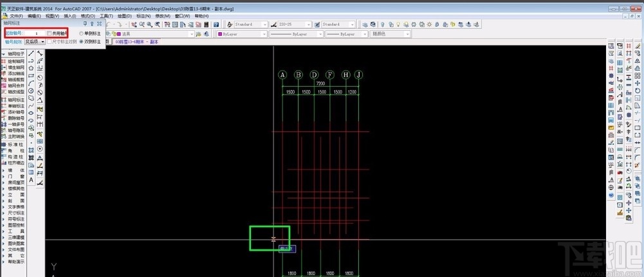Image resolution: width=644 pixels, height=277 pixels.
Task: Open the ByLayer color dropdown
Action: [242, 34]
